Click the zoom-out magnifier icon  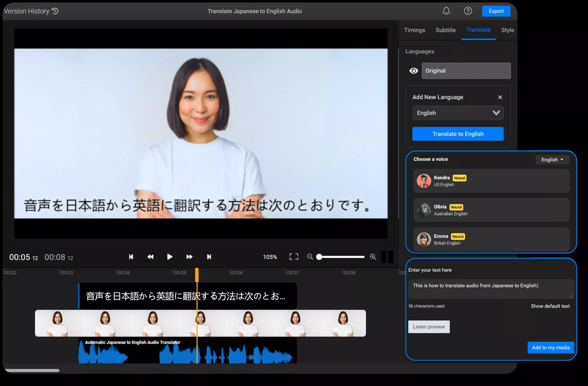(x=310, y=257)
